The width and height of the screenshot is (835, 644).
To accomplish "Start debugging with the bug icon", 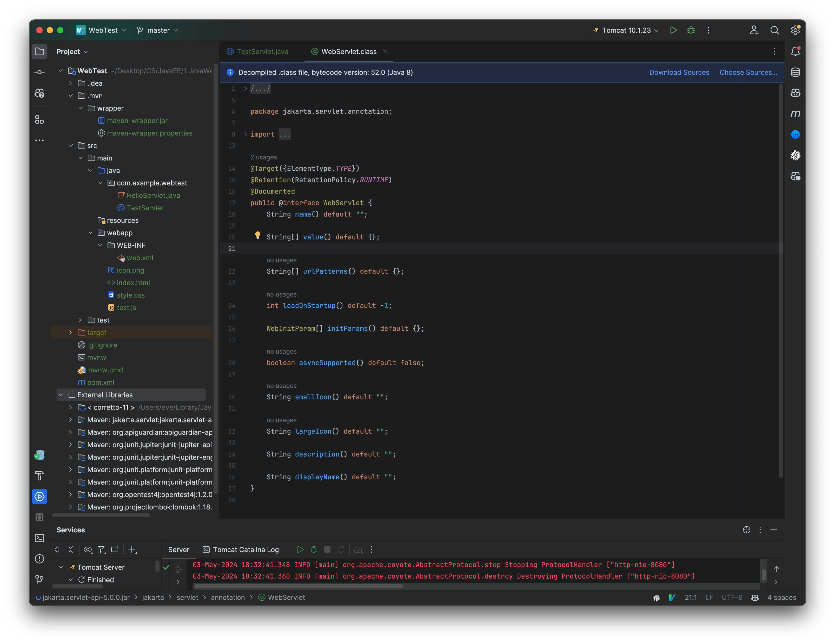I will tap(691, 30).
